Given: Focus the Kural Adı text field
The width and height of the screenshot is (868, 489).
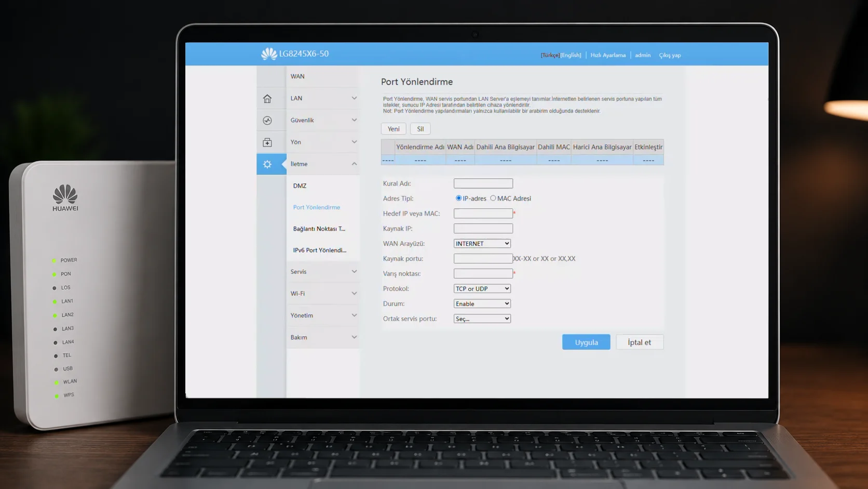Looking at the screenshot, I should pos(483,183).
